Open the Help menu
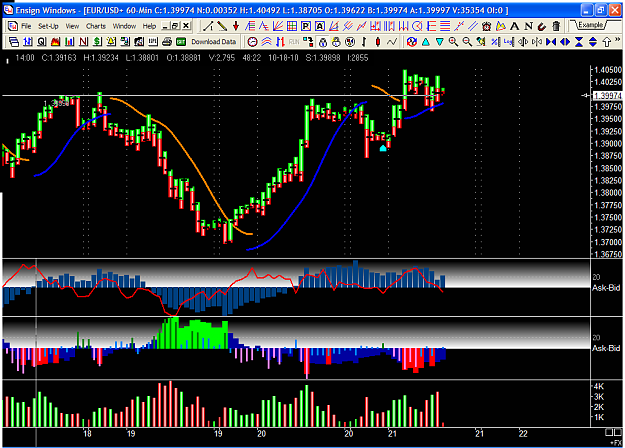Viewport: 625px width, 448px height. tap(149, 26)
